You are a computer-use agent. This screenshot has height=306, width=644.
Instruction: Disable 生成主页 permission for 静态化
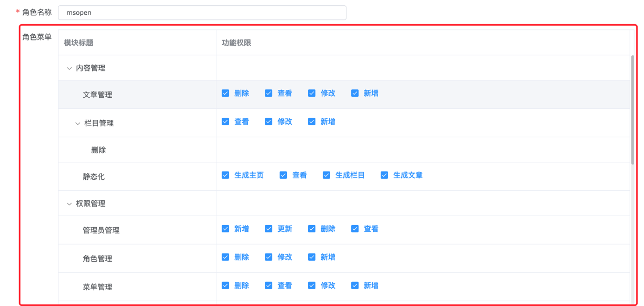tap(225, 175)
